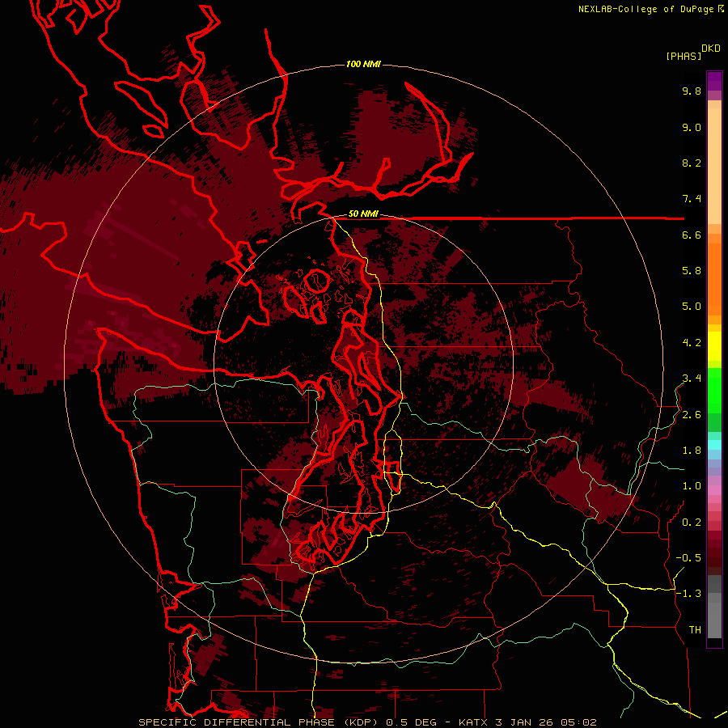Click the DKD label above the legend
This screenshot has width=728, height=728.
[711, 49]
